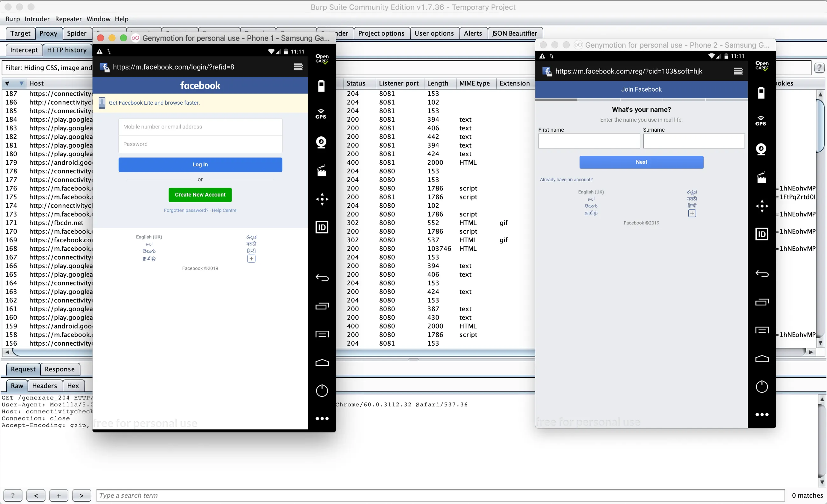The image size is (827, 504).
Task: Open the browser menu beside the Facebook address bar
Action: pyautogui.click(x=298, y=67)
